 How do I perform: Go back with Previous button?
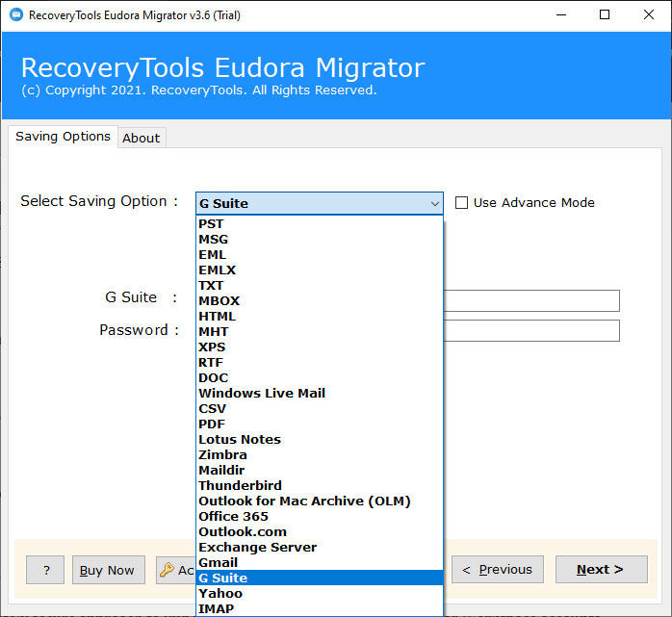[498, 570]
